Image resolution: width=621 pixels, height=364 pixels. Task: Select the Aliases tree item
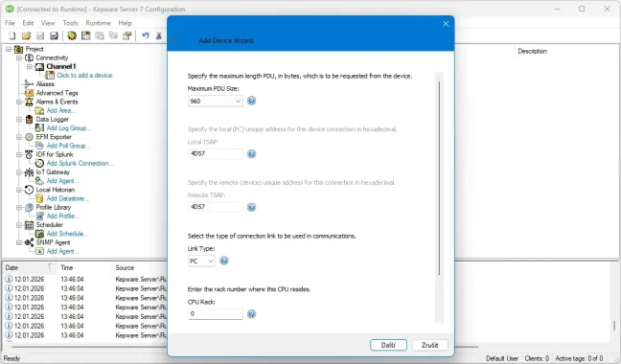[x=45, y=84]
